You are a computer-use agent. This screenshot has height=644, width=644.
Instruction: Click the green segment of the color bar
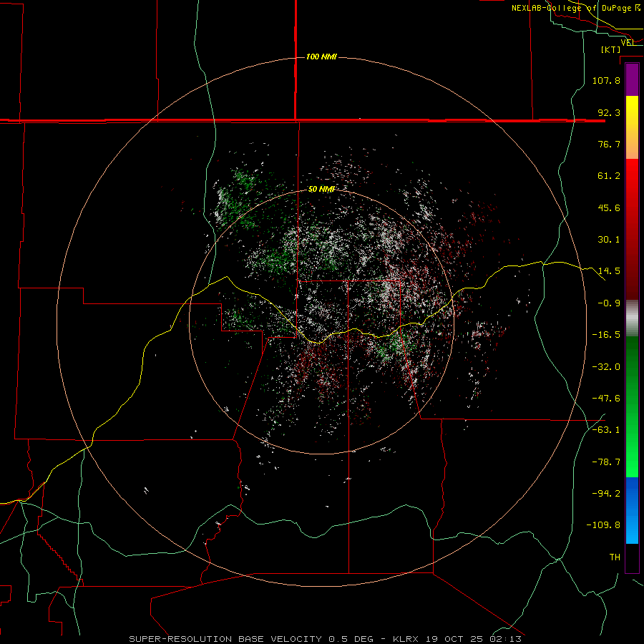pos(632,406)
